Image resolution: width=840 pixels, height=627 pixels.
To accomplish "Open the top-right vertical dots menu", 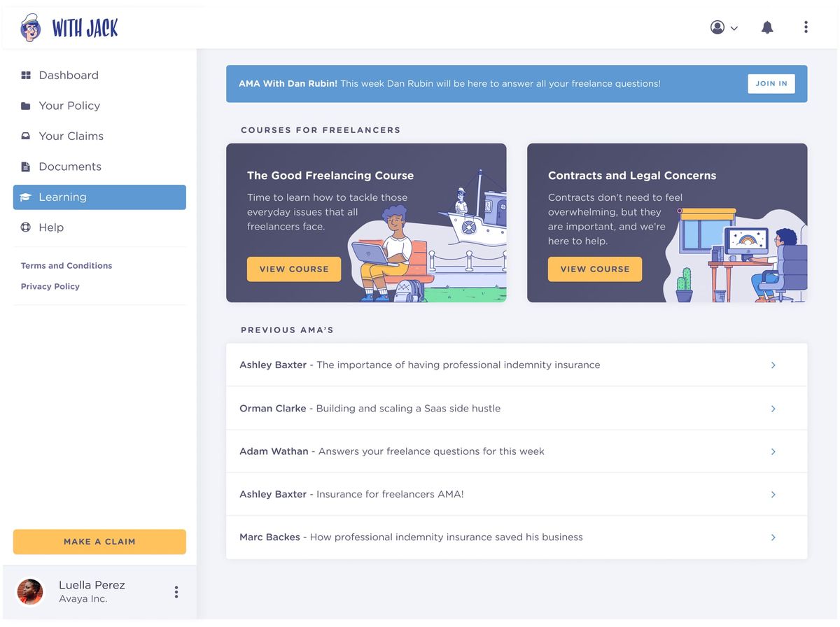I will click(806, 27).
